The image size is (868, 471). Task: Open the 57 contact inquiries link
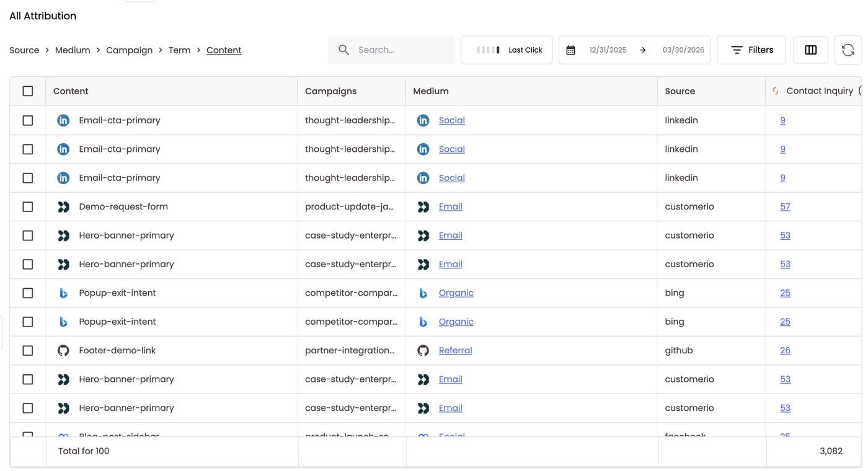point(785,207)
